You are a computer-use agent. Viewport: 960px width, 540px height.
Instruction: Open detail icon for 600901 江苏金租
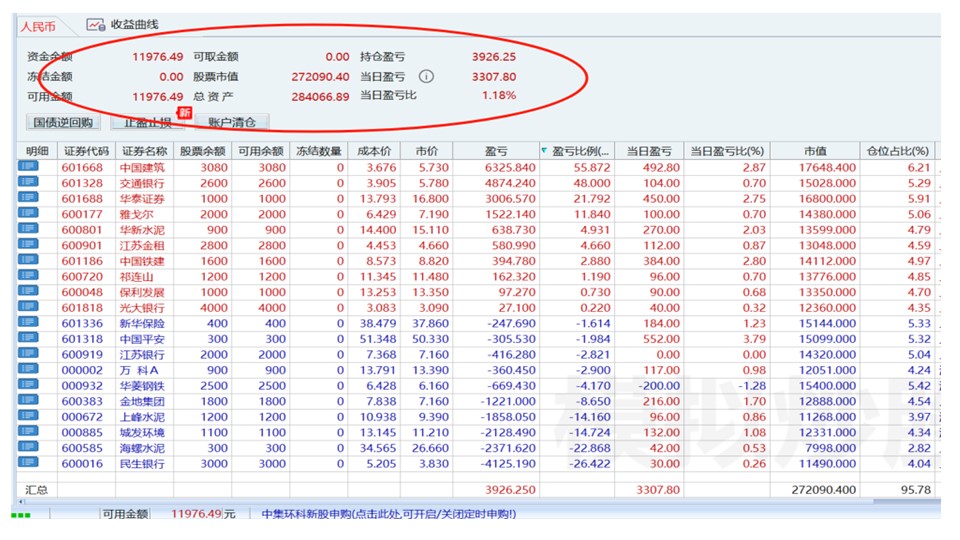tap(29, 244)
